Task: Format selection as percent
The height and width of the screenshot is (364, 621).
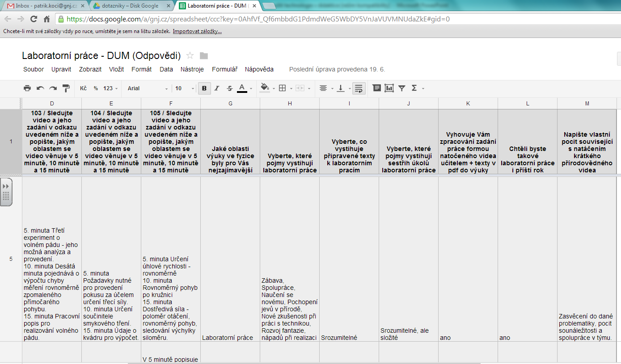Action: pos(96,88)
